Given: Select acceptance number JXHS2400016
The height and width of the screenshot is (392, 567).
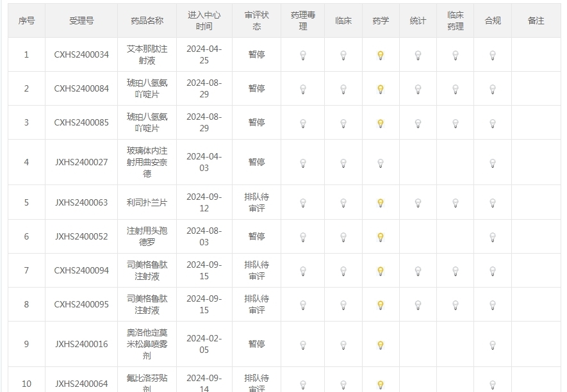Looking at the screenshot, I should [x=81, y=344].
